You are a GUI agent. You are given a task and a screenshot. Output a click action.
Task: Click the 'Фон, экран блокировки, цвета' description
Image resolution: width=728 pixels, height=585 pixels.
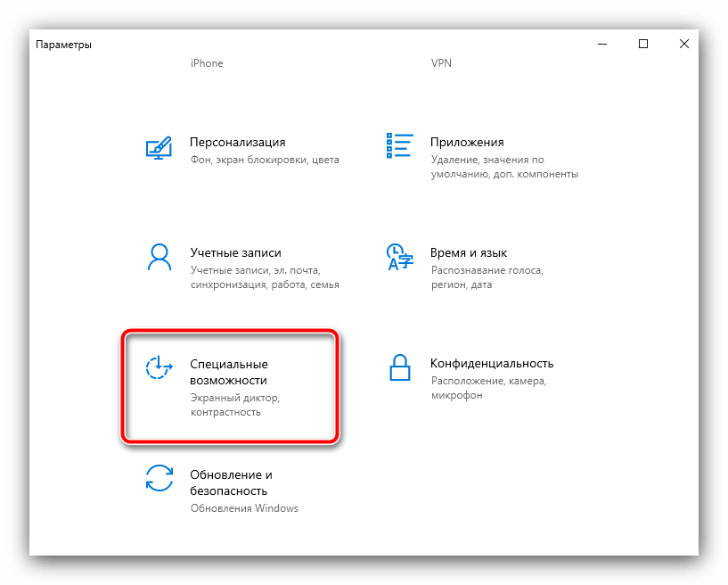265,160
